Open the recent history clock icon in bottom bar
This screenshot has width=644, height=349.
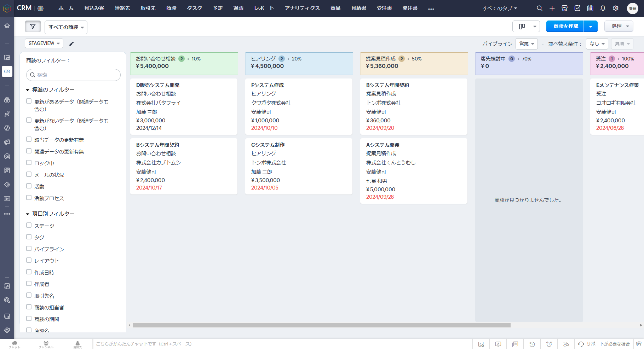(x=532, y=344)
